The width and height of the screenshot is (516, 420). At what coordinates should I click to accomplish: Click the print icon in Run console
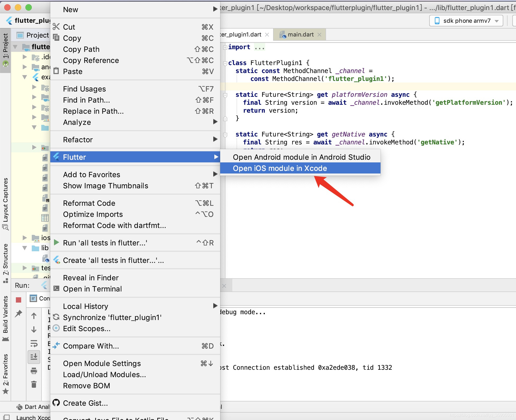tap(34, 371)
